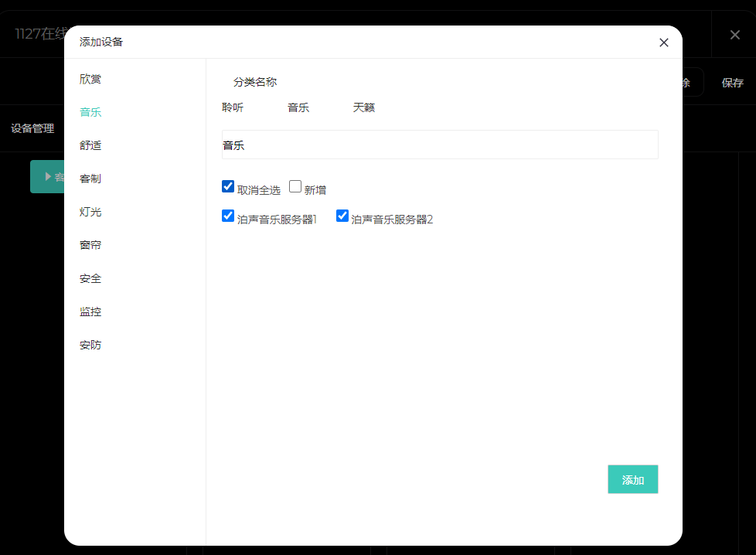The height and width of the screenshot is (555, 756).
Task: Open 设备管理 in the background window
Action: click(x=32, y=128)
